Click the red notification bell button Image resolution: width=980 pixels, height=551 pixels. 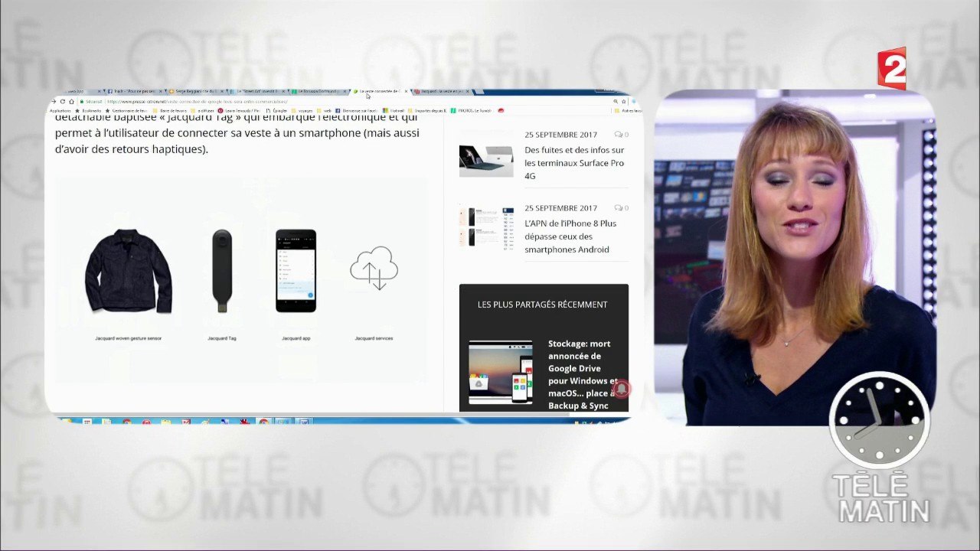621,390
